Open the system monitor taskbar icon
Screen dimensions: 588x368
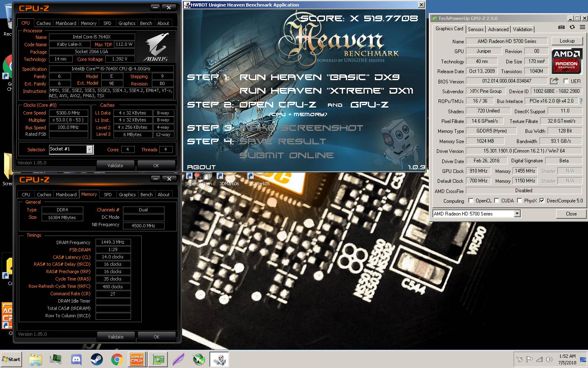click(x=56, y=359)
